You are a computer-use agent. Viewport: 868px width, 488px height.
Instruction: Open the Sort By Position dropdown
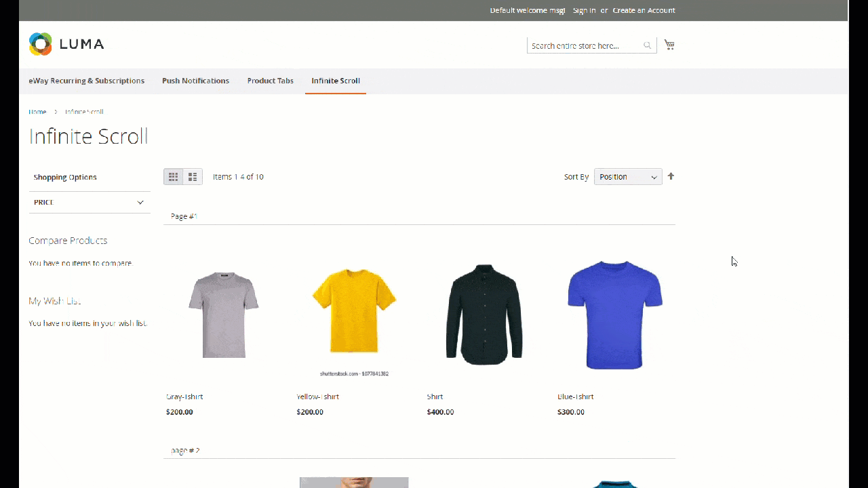[627, 177]
